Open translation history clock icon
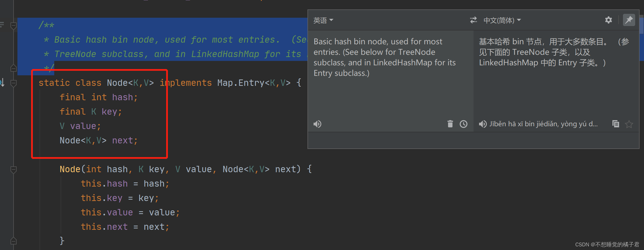Viewport: 644px width, 250px height. pos(464,124)
